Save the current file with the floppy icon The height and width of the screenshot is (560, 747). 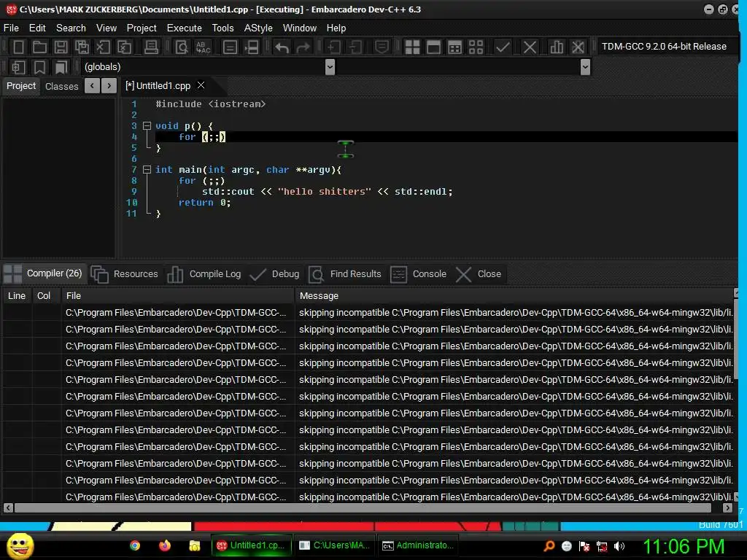coord(61,47)
